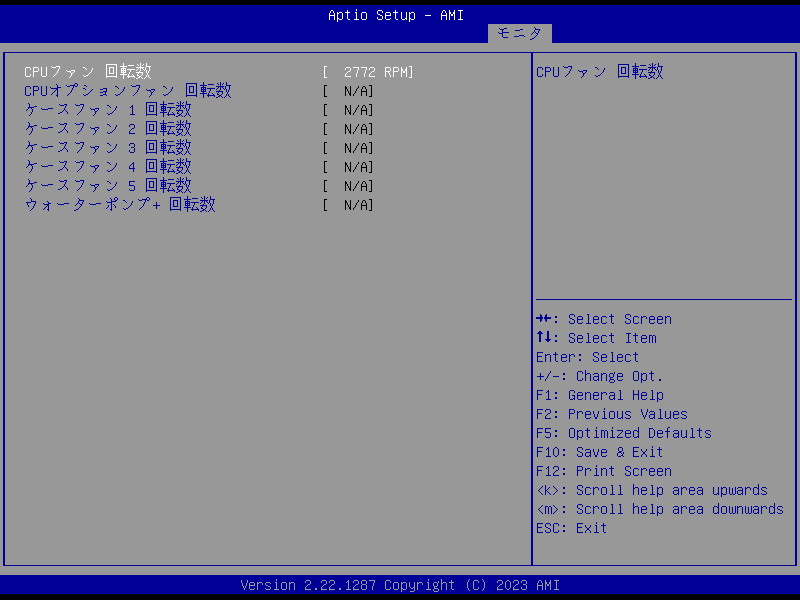The image size is (800, 600).
Task: Select CPUオプションファン 回転数 row
Action: click(199, 91)
